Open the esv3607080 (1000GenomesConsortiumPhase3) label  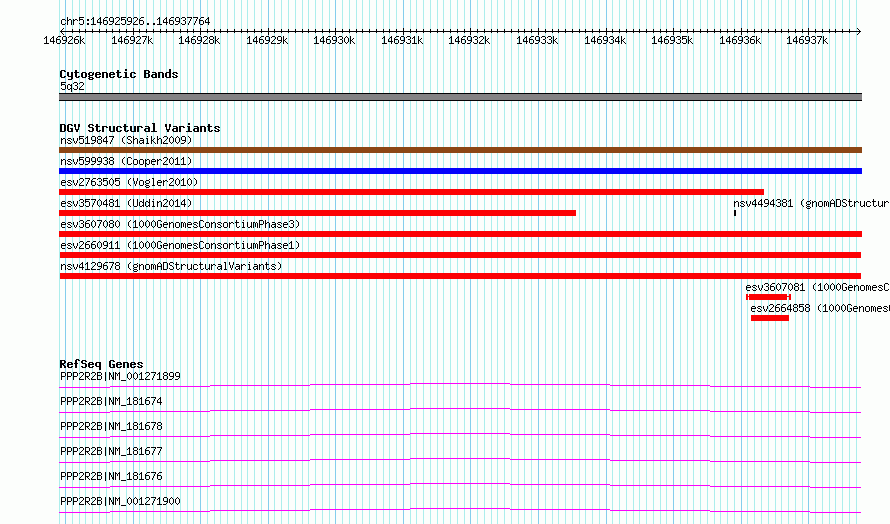pos(180,224)
